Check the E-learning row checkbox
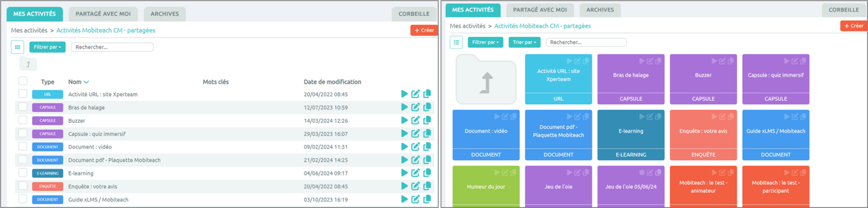The width and height of the screenshot is (868, 208). [23, 172]
